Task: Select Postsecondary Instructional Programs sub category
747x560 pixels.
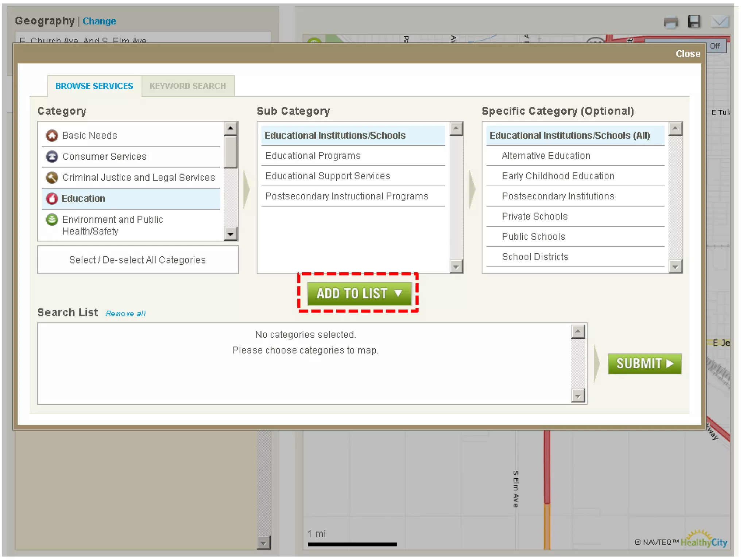Action: click(353, 196)
